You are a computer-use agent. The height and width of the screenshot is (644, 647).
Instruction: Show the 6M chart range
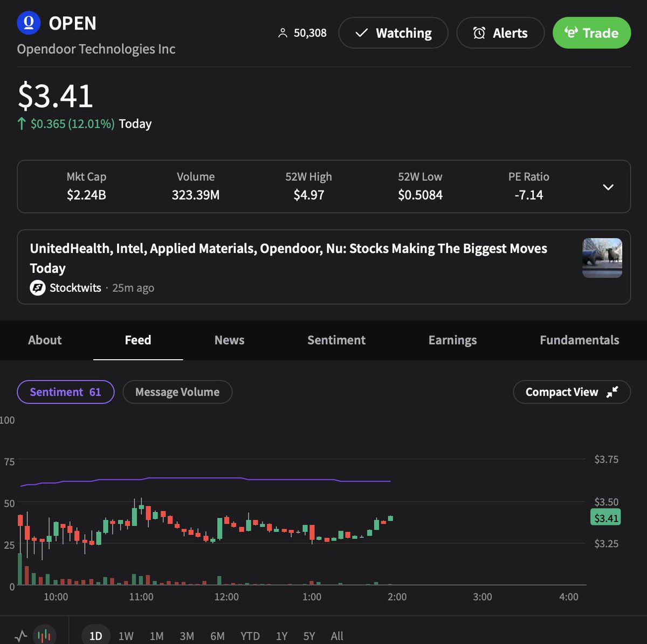[x=217, y=636]
